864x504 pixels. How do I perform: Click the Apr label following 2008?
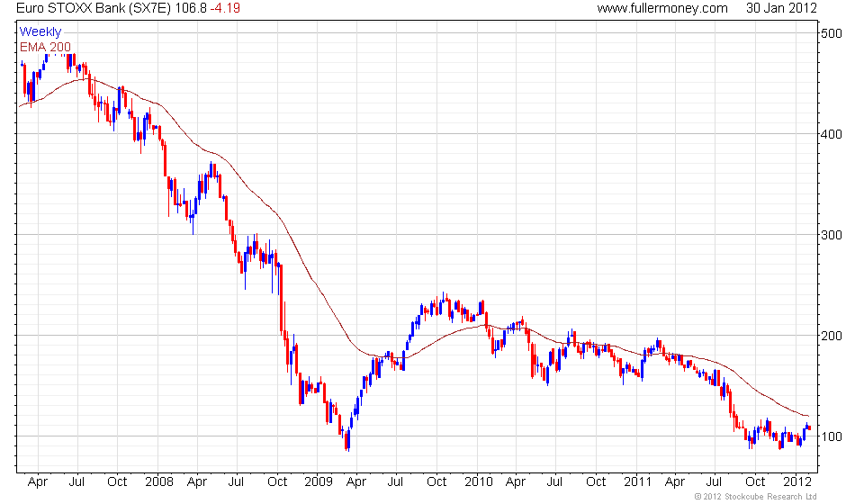tap(197, 482)
